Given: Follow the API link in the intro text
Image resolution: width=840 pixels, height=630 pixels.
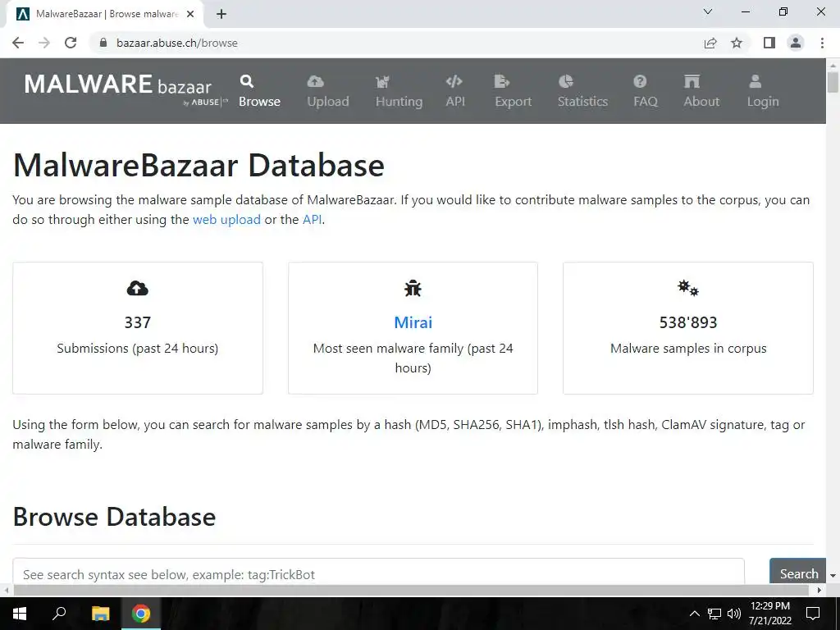Looking at the screenshot, I should (313, 220).
